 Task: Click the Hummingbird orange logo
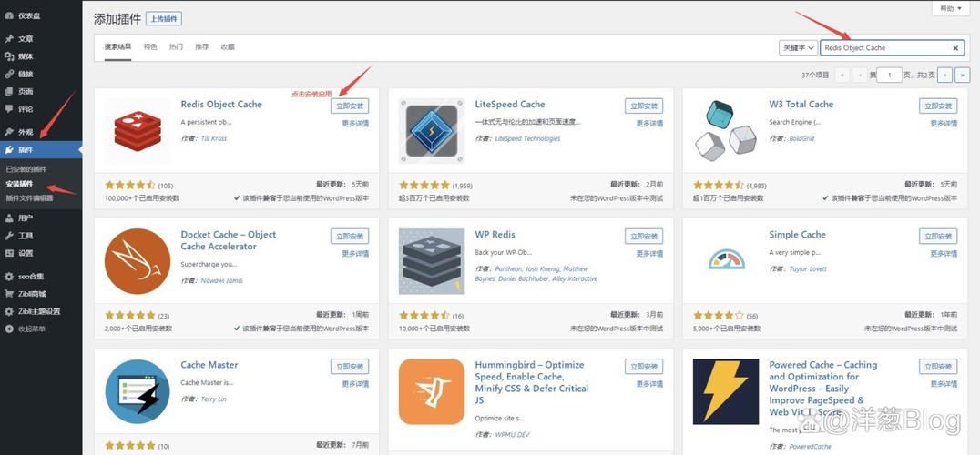[x=432, y=391]
